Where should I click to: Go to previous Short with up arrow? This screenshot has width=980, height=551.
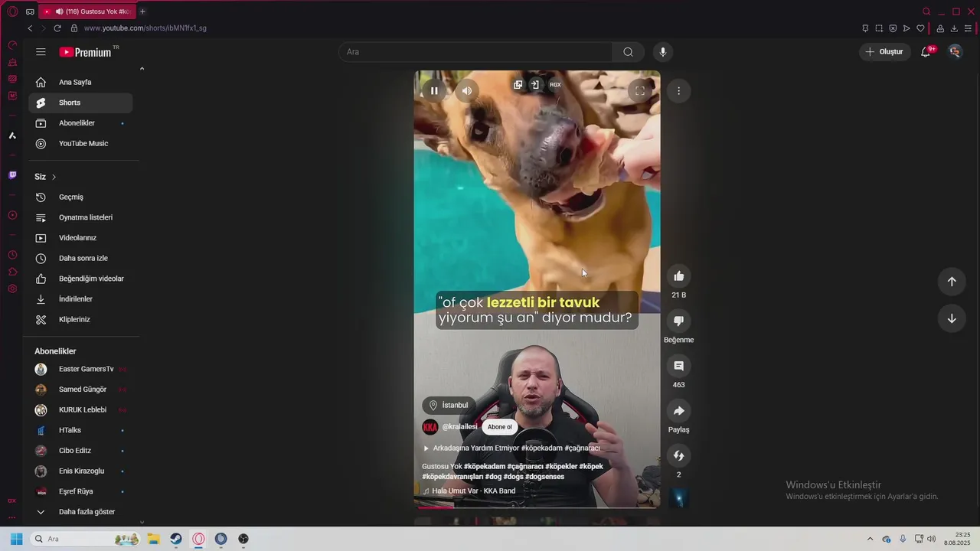[x=952, y=281]
